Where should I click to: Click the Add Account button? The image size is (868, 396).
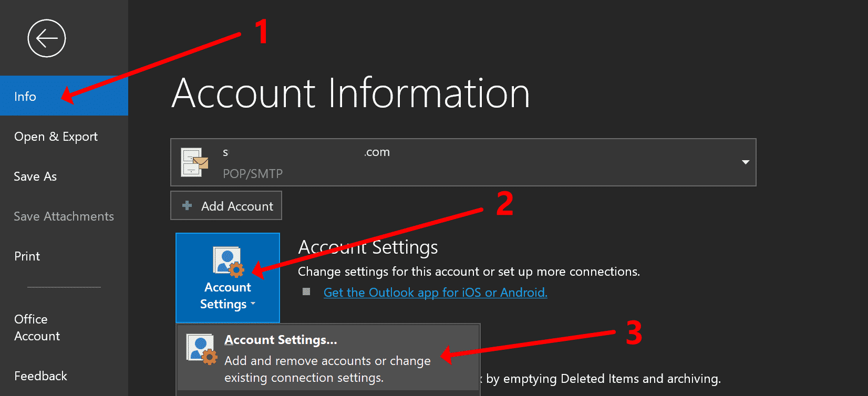(226, 205)
